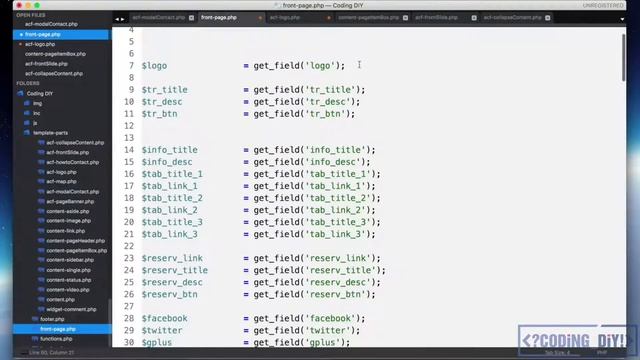
Task: Switch to acf-modalContact.php tab
Action: click(159, 18)
